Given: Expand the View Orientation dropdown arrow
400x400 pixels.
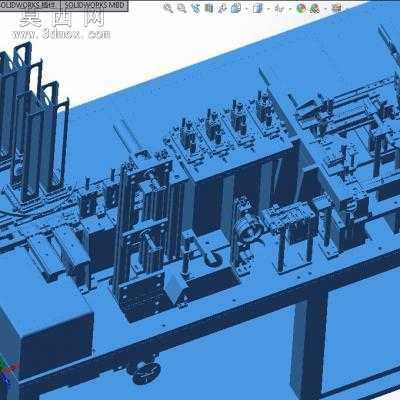Looking at the screenshot, I should click(x=247, y=8).
